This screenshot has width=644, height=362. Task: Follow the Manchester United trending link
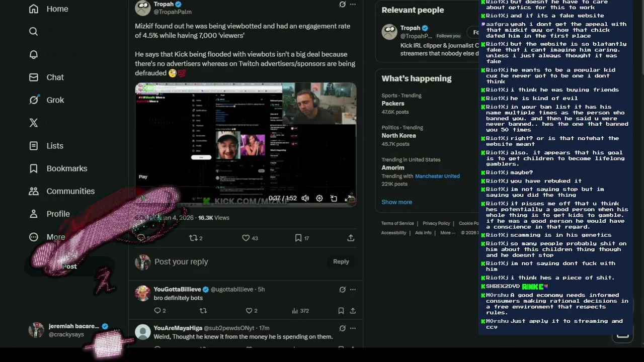pyautogui.click(x=437, y=176)
